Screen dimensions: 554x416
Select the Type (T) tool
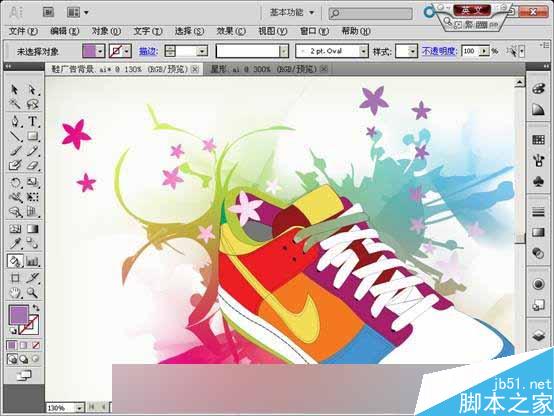coord(32,121)
